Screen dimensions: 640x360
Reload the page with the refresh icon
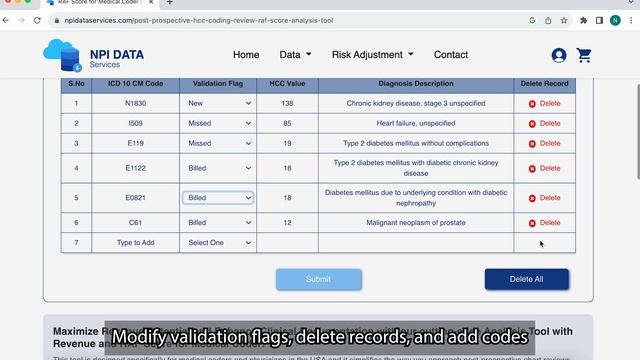coord(37,20)
